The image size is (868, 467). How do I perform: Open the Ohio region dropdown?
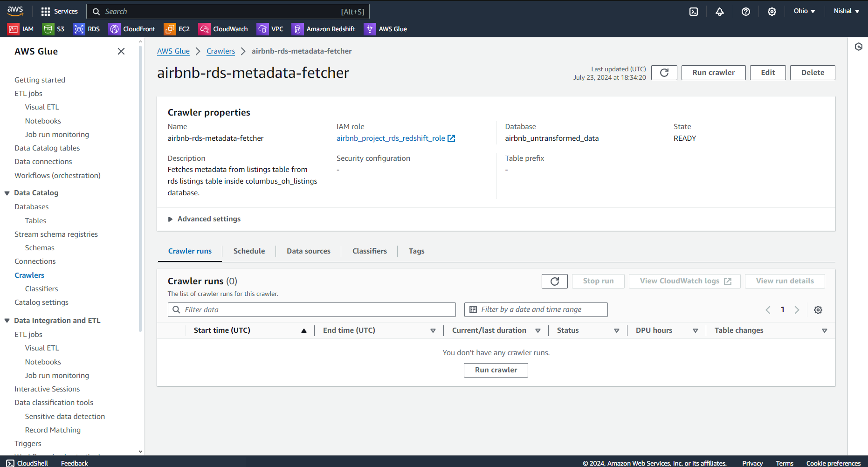click(805, 11)
